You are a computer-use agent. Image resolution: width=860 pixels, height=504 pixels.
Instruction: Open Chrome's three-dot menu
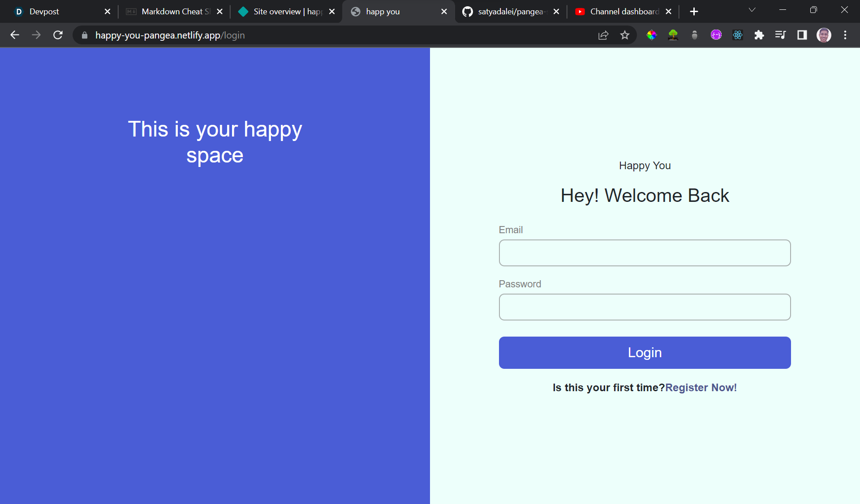[845, 35]
